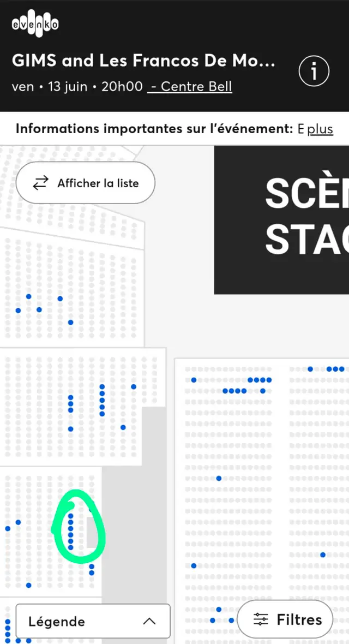Open the Légende panel
This screenshot has height=644, width=349.
pos(93,621)
